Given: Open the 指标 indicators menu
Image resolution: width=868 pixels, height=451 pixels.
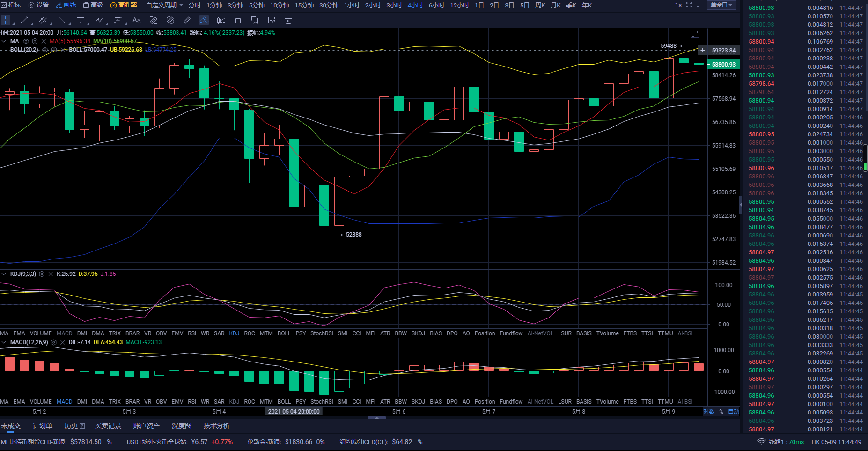Looking at the screenshot, I should tap(11, 5).
